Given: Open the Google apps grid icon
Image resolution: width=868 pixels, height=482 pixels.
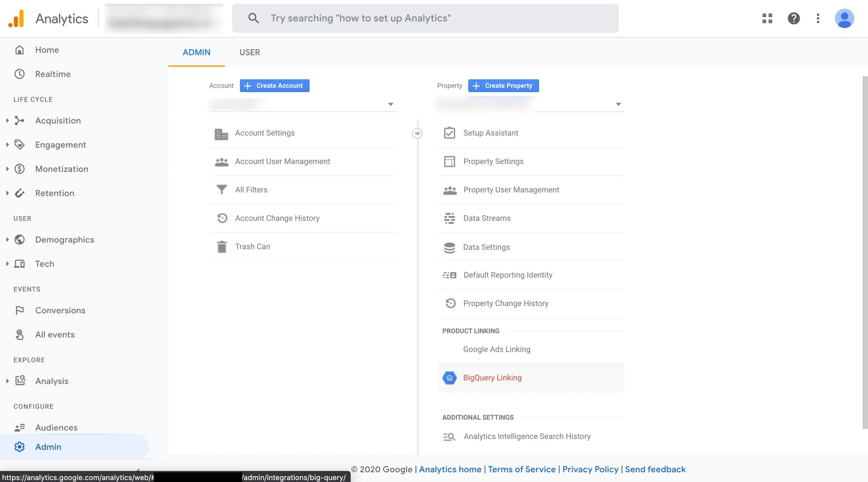Looking at the screenshot, I should pyautogui.click(x=767, y=18).
